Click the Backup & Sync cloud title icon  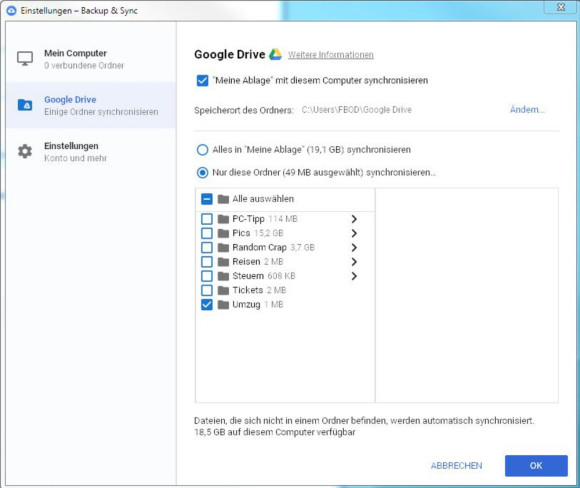tap(11, 10)
